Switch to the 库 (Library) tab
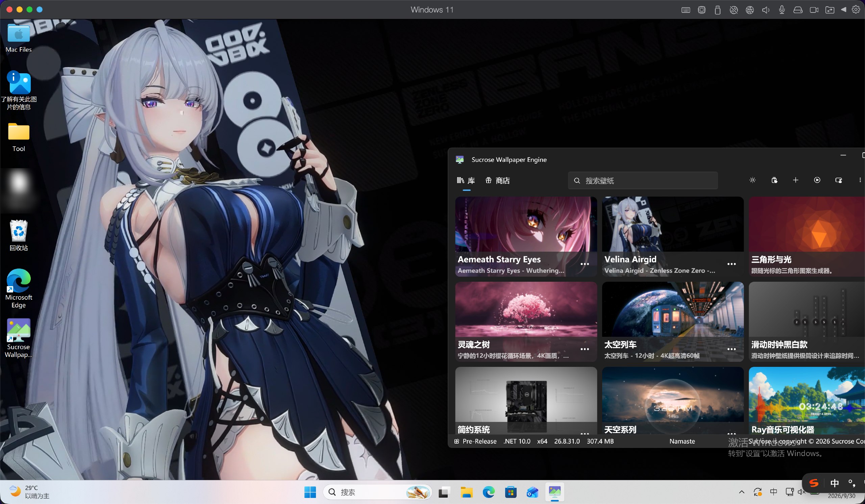This screenshot has height=504, width=865. pyautogui.click(x=466, y=180)
